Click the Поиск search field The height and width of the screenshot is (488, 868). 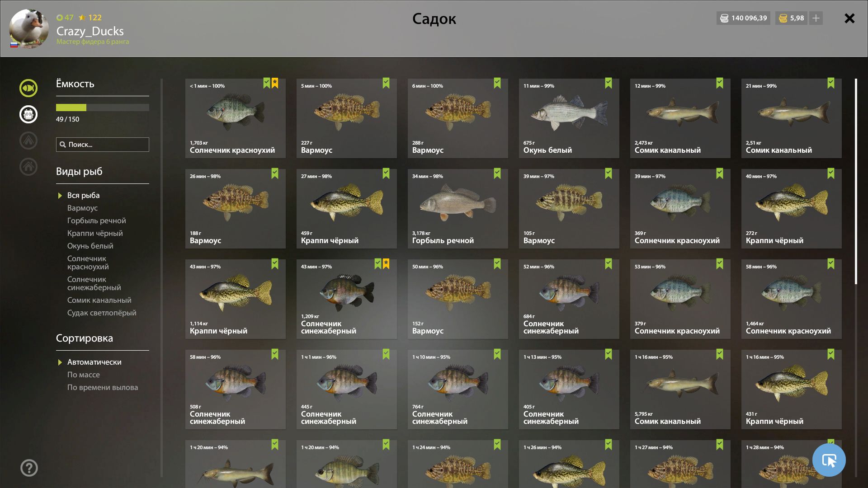point(103,145)
